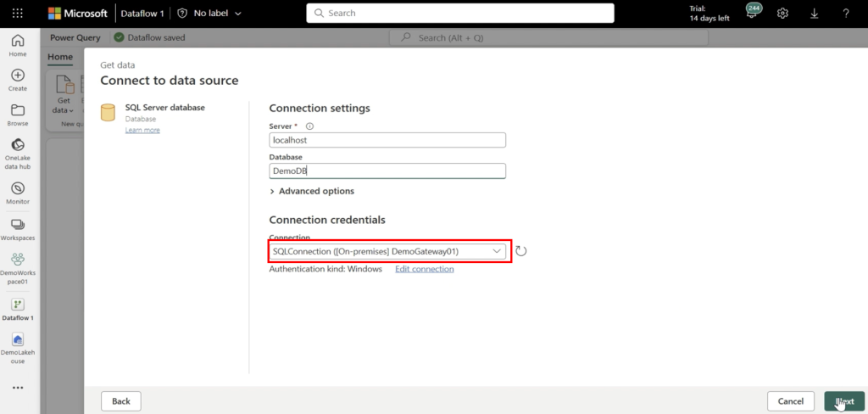868x414 pixels.
Task: Click the Download icon in header
Action: coord(815,14)
